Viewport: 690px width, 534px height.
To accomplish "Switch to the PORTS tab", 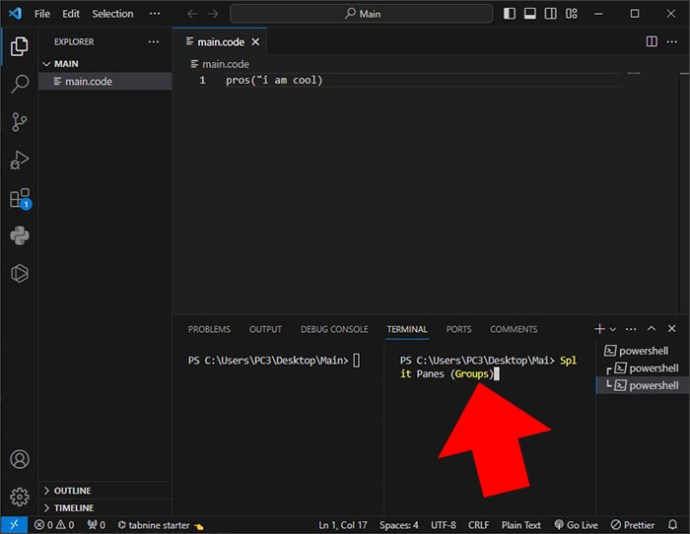I will pos(459,329).
